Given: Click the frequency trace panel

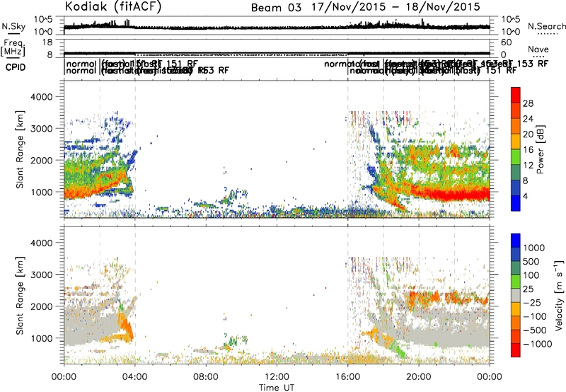Looking at the screenshot, I should 277,48.
